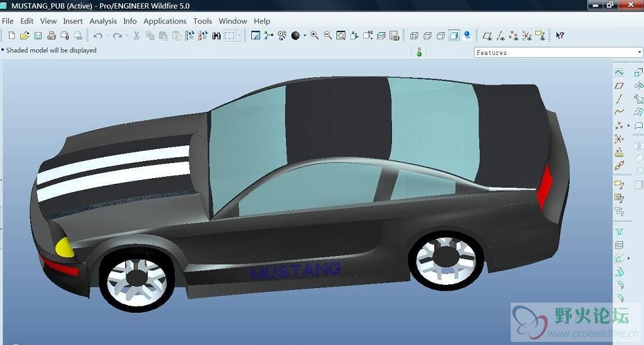Open the View menu
644x345 pixels.
click(48, 21)
